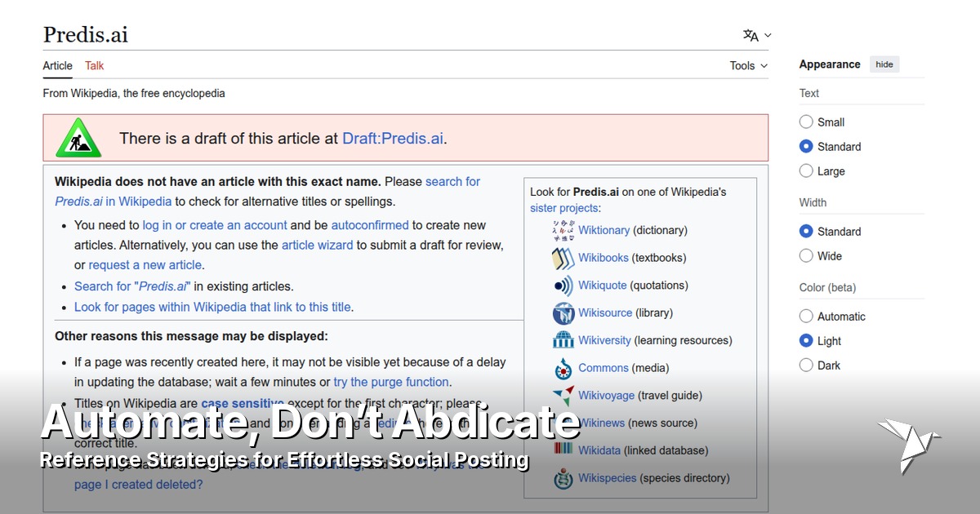Open the Draft:Predis.ai link

click(393, 138)
